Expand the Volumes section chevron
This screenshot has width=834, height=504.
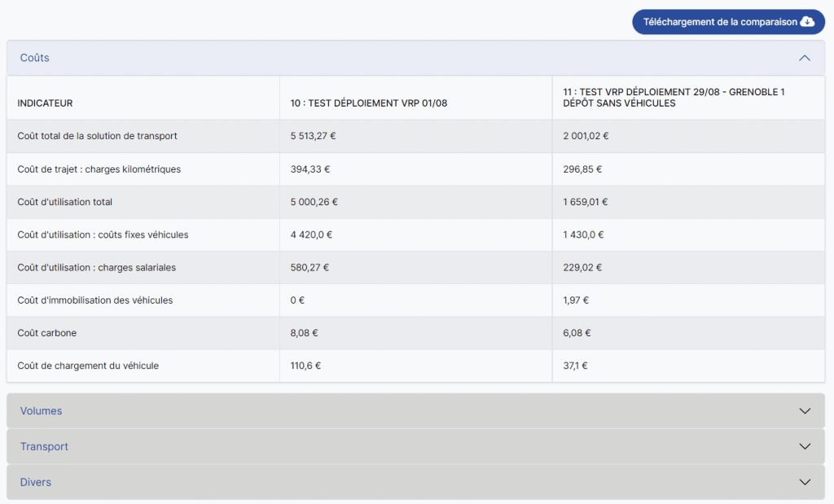click(805, 411)
